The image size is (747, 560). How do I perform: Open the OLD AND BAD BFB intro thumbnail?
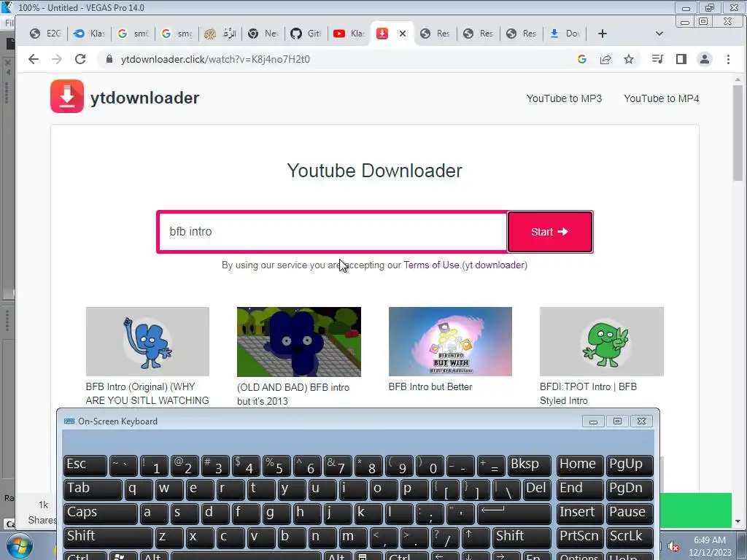tap(299, 342)
